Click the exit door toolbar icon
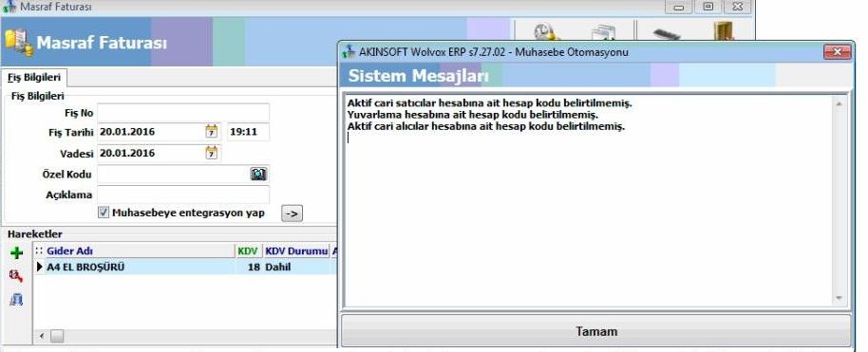 point(724,31)
